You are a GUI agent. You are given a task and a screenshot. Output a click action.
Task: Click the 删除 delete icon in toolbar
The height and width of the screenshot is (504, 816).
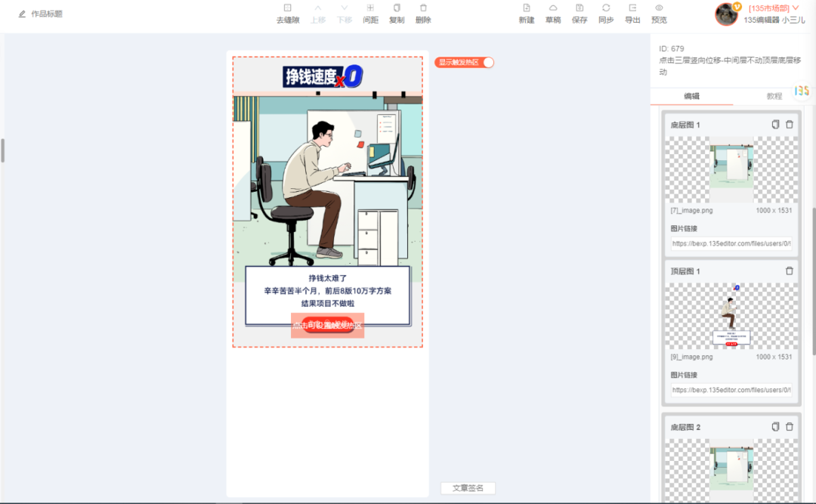point(423,8)
